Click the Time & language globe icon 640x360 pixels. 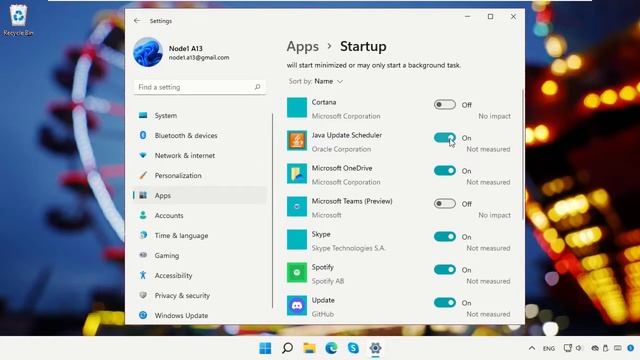[143, 235]
